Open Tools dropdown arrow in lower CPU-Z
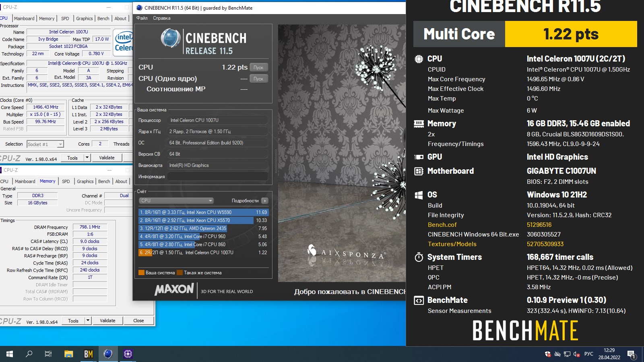 tap(88, 321)
